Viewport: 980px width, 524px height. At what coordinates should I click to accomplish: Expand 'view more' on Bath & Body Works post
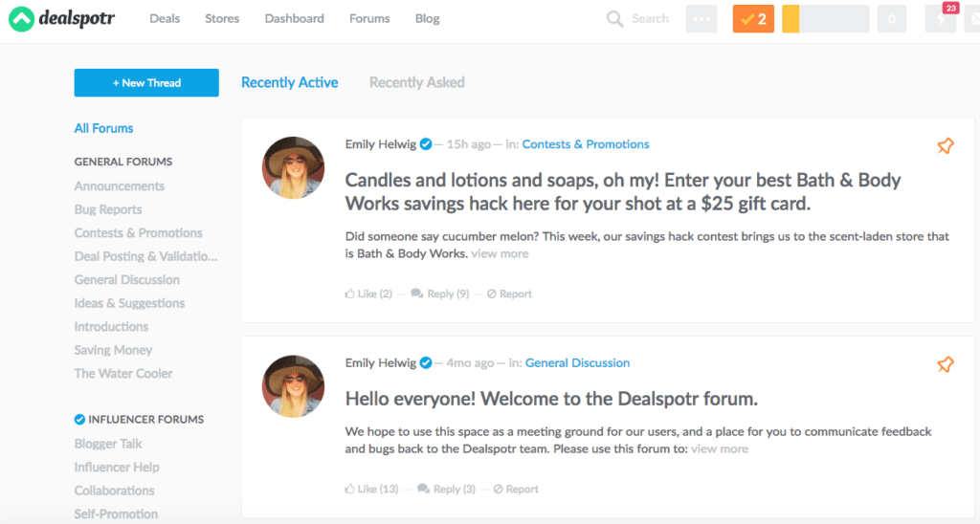(x=500, y=254)
